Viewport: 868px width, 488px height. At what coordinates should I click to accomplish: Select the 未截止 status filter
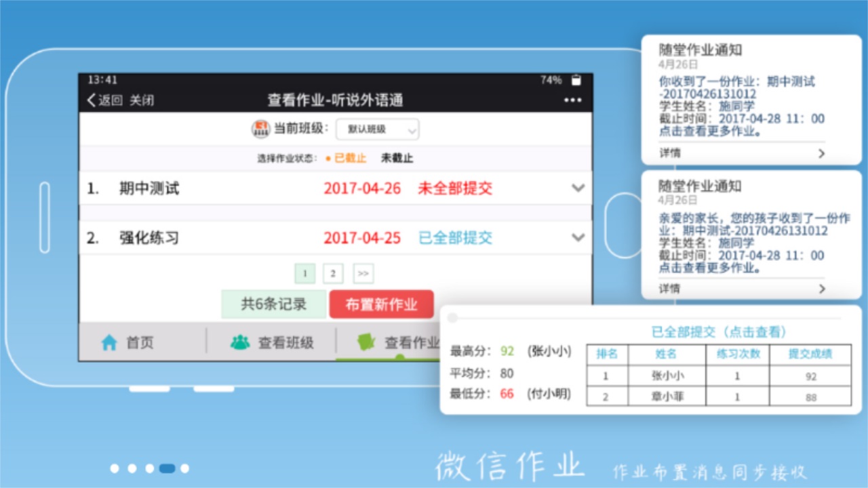coord(397,159)
